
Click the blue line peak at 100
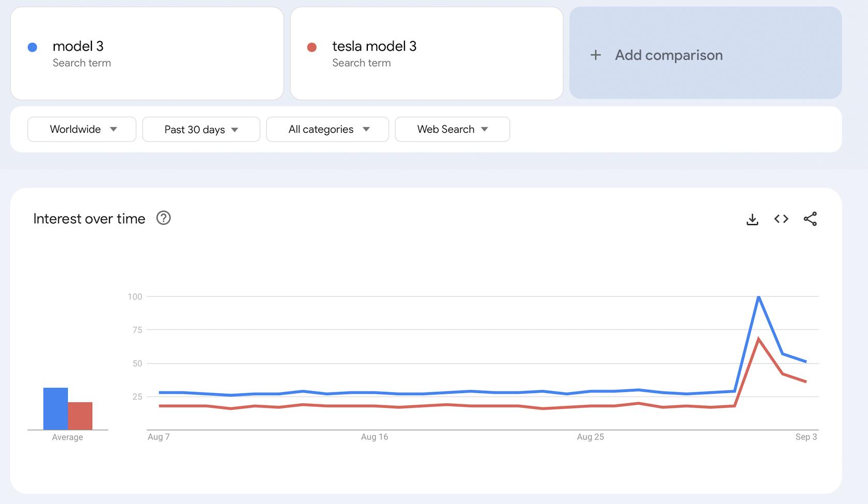tap(758, 297)
